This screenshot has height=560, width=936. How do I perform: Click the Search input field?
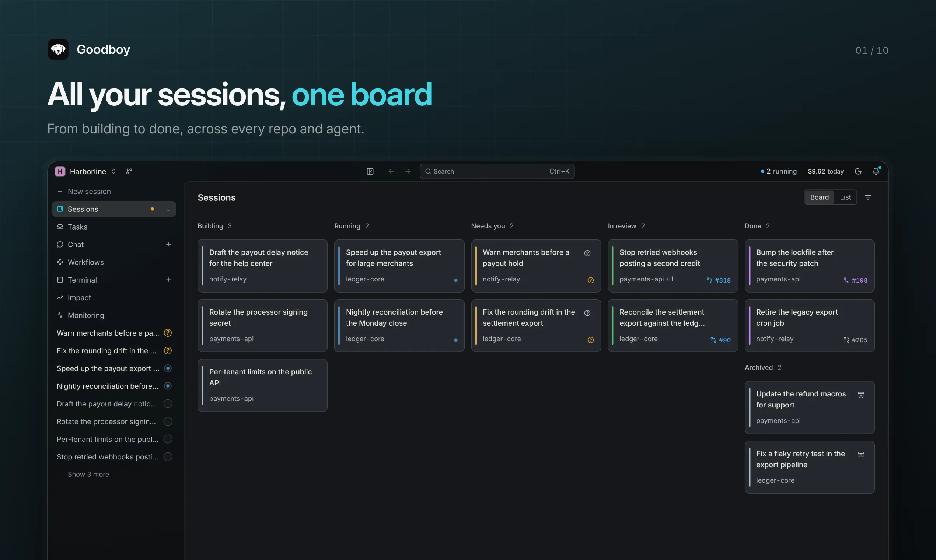coord(497,171)
